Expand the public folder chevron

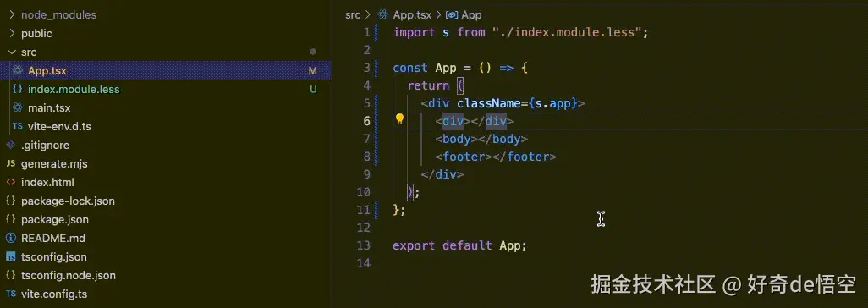click(12, 33)
